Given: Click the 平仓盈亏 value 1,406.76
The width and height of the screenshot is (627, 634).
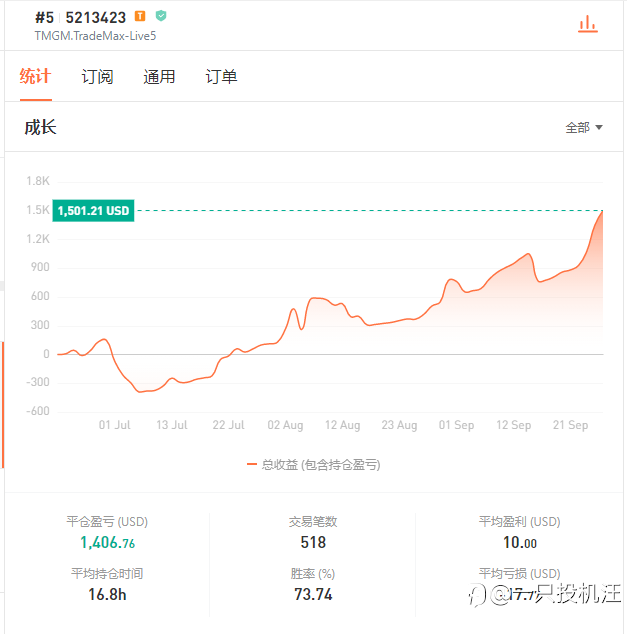Looking at the screenshot, I should click(107, 543).
